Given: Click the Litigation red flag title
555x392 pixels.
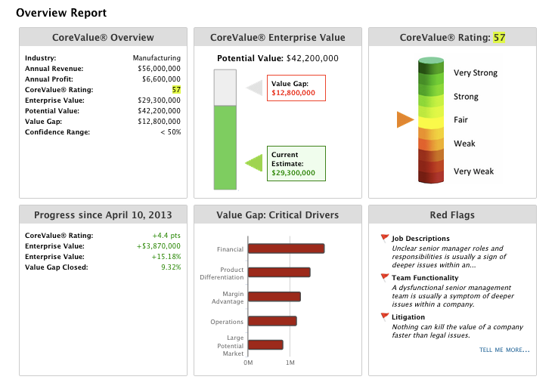Looking at the screenshot, I should coord(408,316).
